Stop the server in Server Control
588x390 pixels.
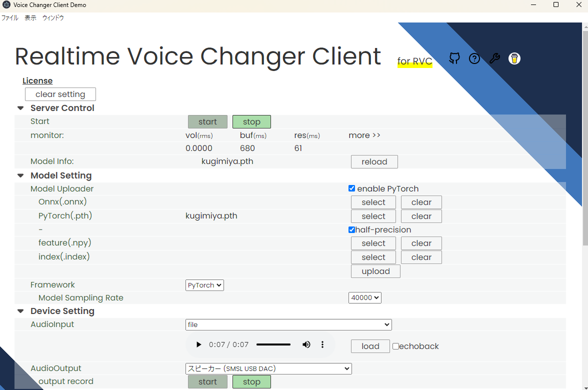251,122
